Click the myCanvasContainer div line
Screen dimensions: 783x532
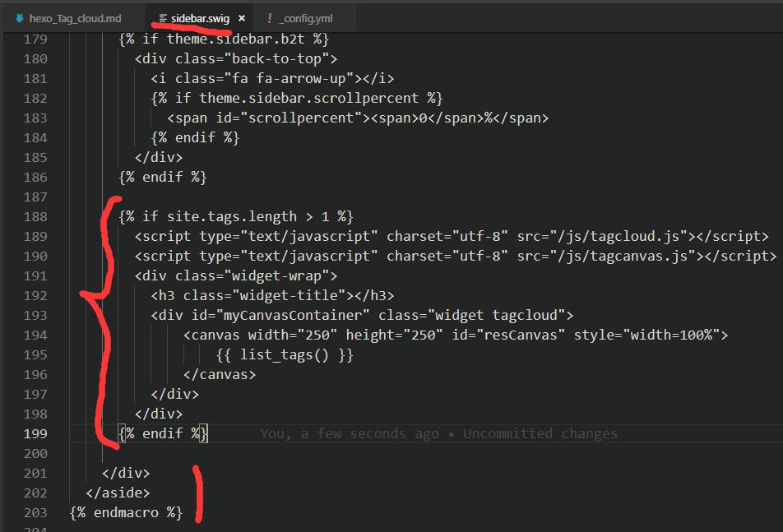click(362, 316)
